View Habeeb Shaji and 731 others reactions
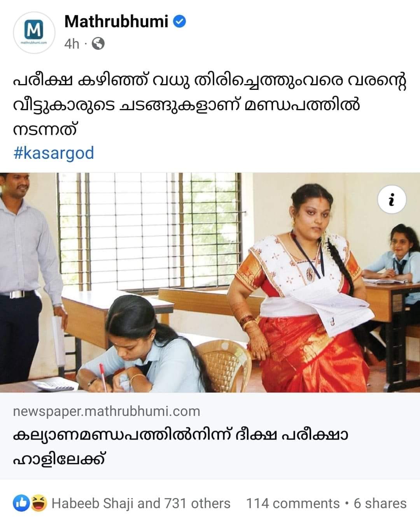420x519 pixels. [141, 503]
